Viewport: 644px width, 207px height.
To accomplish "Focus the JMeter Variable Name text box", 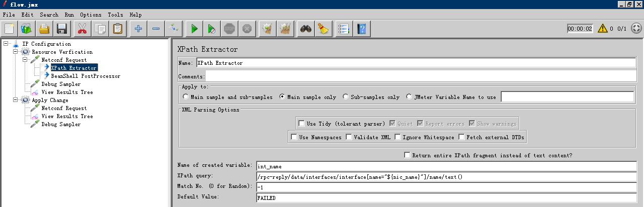I will click(567, 97).
